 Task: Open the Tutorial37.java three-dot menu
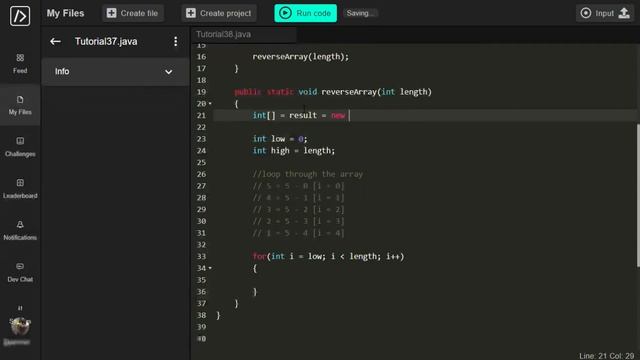176,41
